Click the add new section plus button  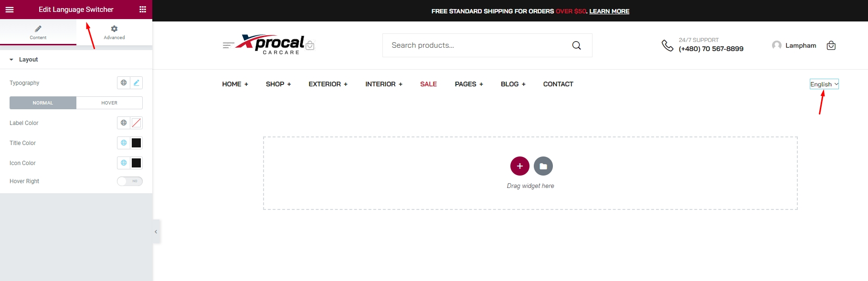[x=519, y=166]
